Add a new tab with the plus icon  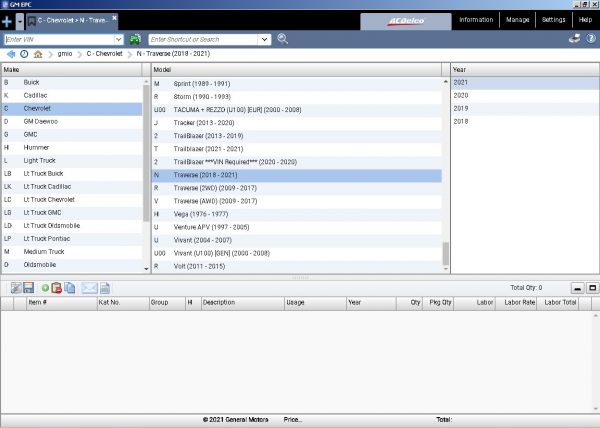(7, 21)
